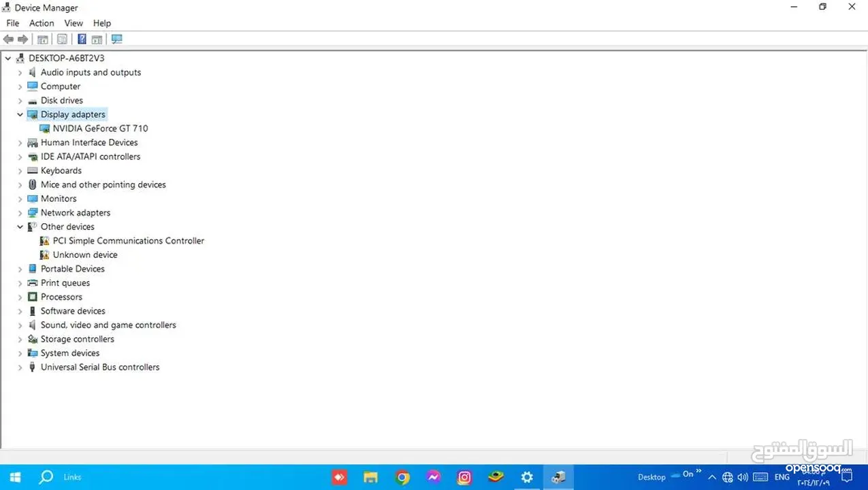Click the Storage controllers icon
Viewport: 868px width, 490px height.
pos(32,339)
